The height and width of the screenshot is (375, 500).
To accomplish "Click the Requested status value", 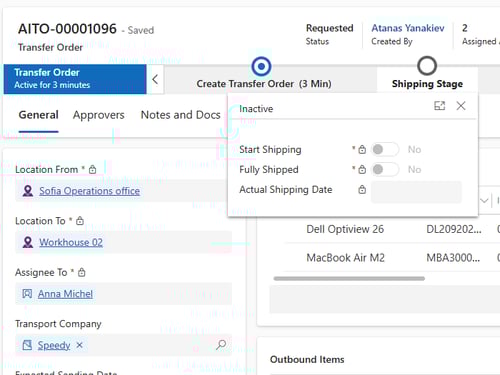I will coord(329,28).
